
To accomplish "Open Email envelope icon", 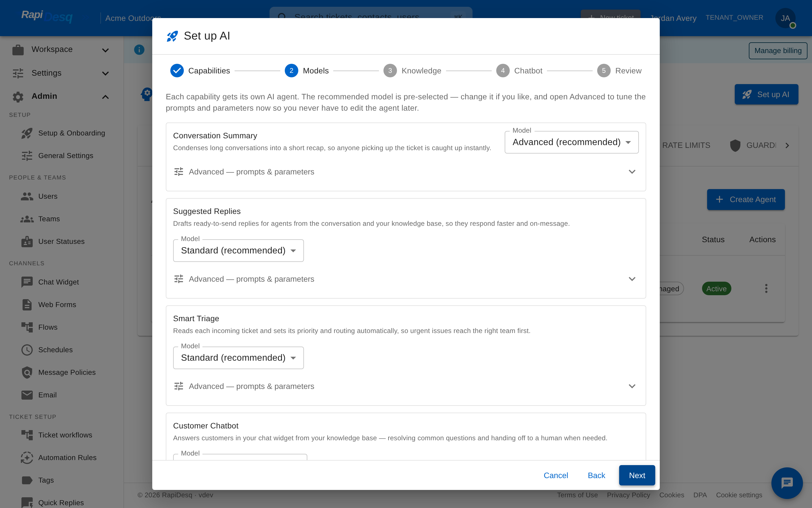I will click(27, 395).
